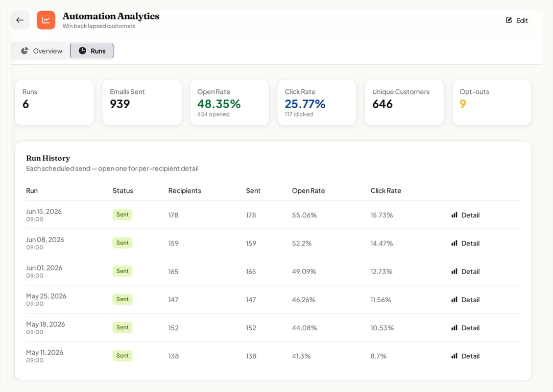Click the 11.56% click rate value
553x392 pixels.
click(x=380, y=300)
